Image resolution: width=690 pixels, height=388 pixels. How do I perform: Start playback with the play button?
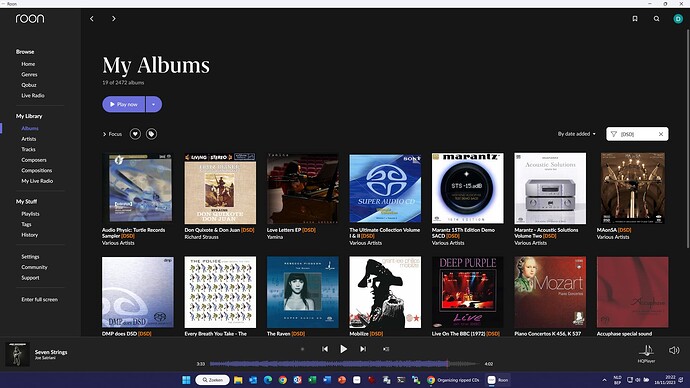coord(343,349)
